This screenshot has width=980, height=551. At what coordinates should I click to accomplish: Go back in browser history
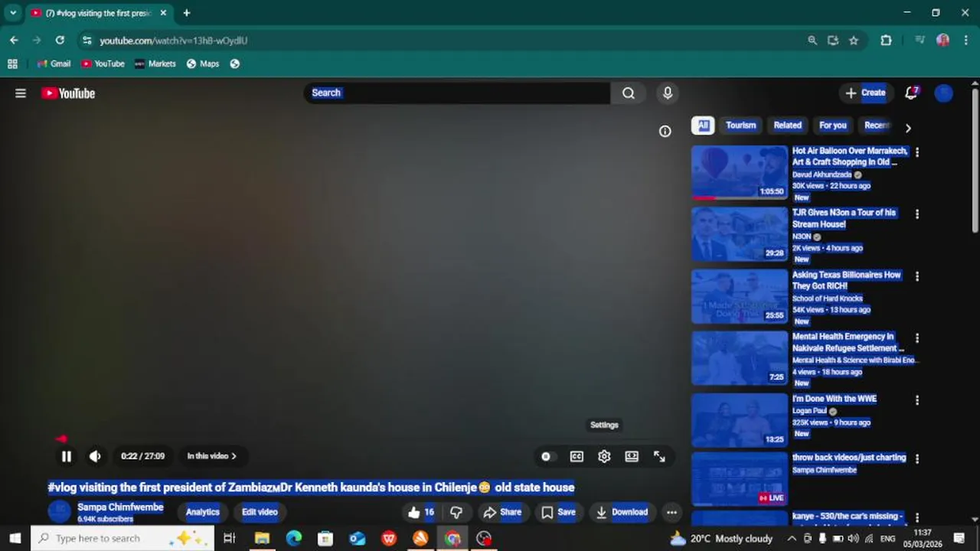coord(14,40)
